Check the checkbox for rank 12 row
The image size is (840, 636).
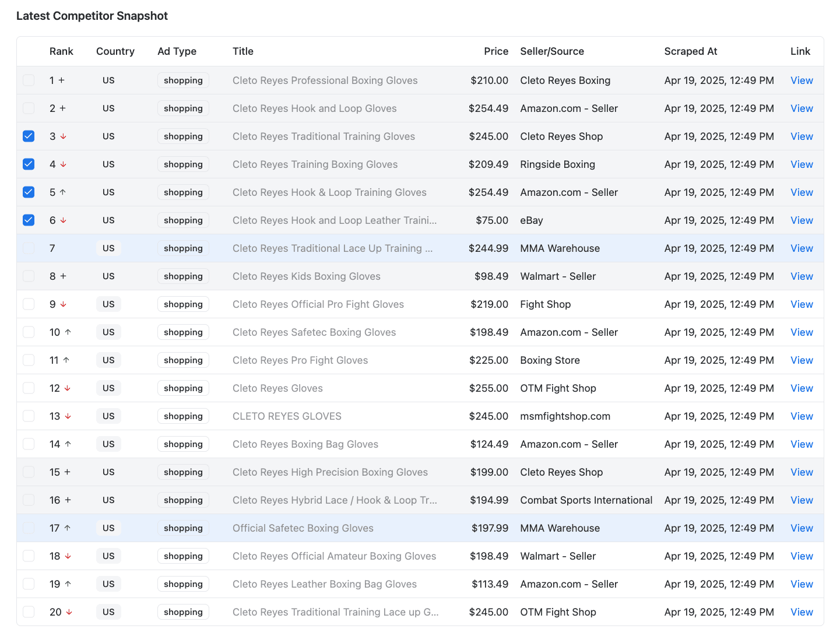click(29, 388)
